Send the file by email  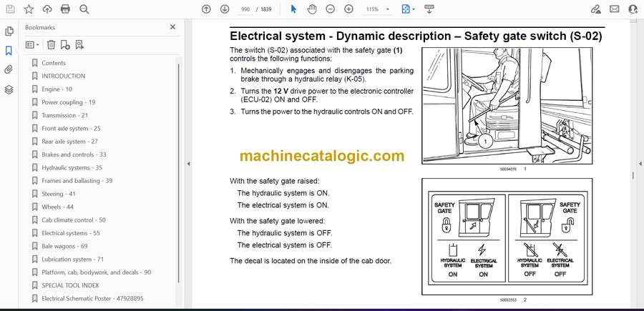[615, 9]
